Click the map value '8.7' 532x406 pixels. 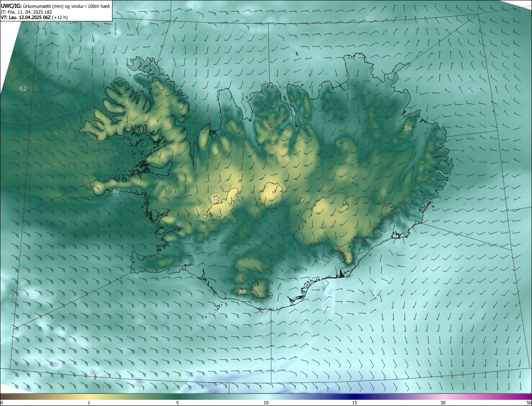[x=316, y=57]
